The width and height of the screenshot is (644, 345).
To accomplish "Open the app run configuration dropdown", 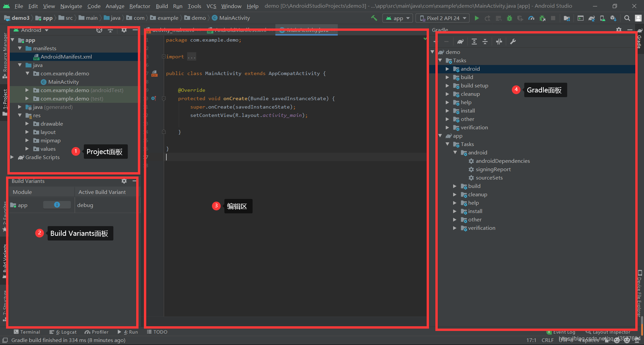I will [398, 18].
